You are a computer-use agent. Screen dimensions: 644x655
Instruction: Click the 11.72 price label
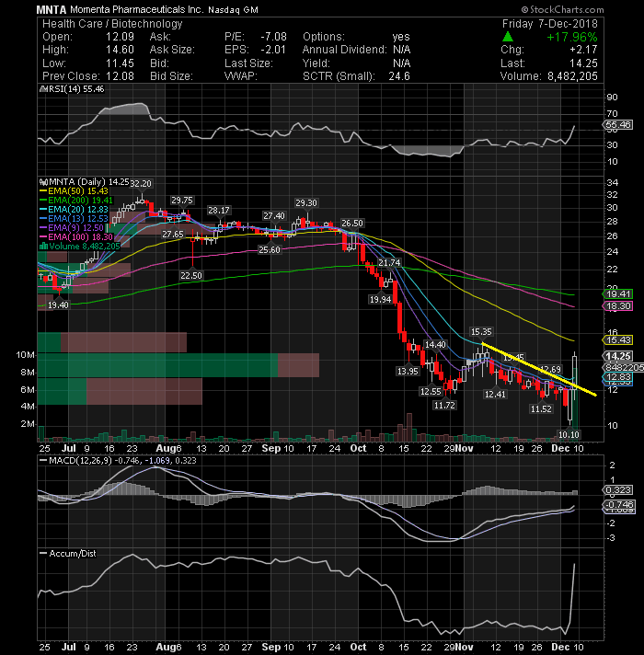(444, 405)
